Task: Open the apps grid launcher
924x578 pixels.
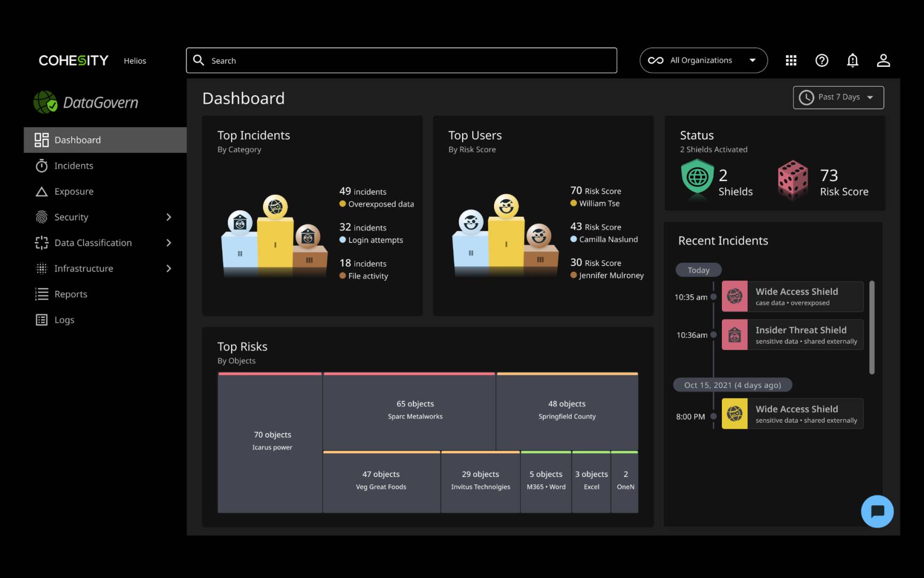Action: pos(791,60)
